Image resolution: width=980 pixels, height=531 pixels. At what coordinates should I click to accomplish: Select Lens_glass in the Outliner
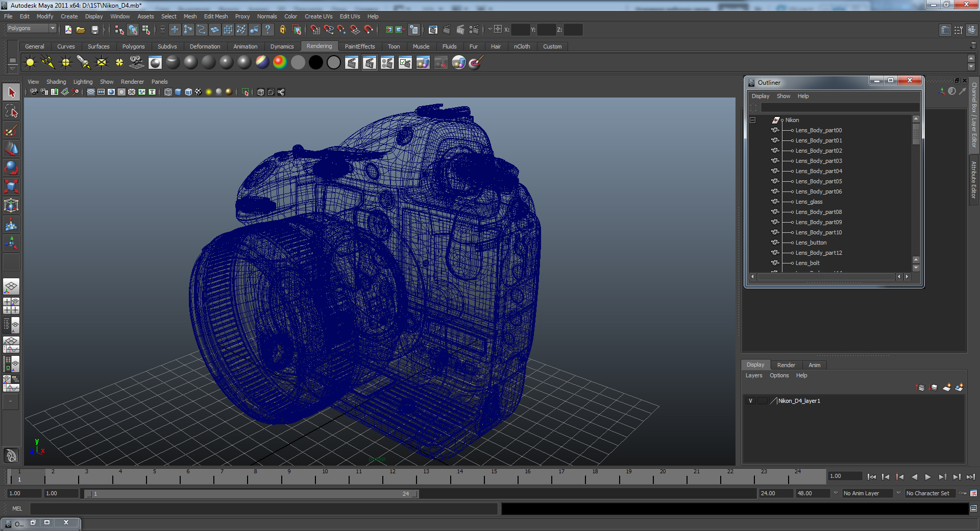click(x=809, y=202)
